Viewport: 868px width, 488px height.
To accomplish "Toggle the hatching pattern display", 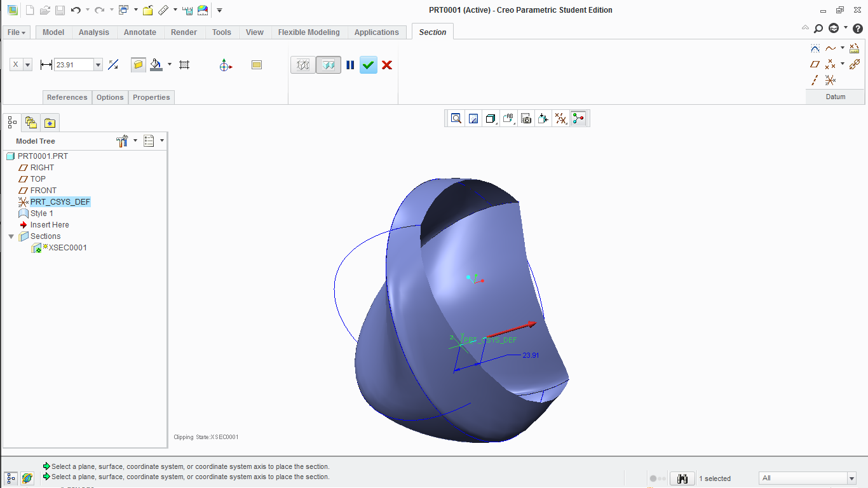I will 184,65.
